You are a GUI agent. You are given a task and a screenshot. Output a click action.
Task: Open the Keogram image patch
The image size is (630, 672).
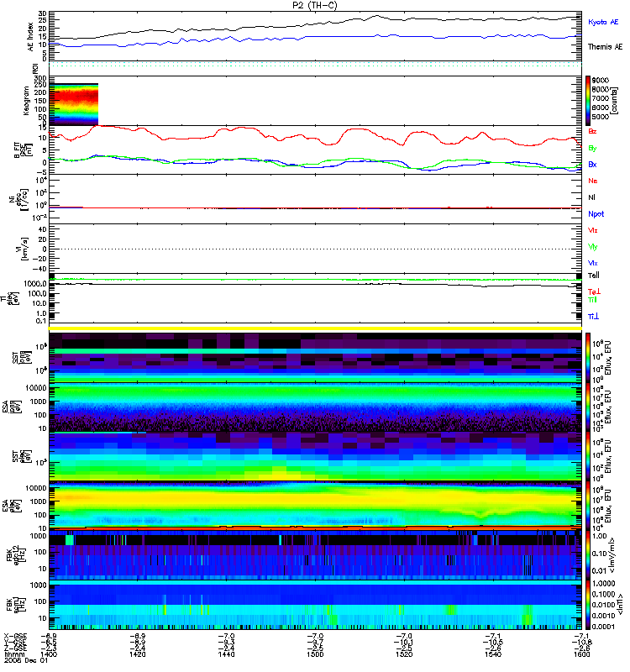pyautogui.click(x=74, y=104)
